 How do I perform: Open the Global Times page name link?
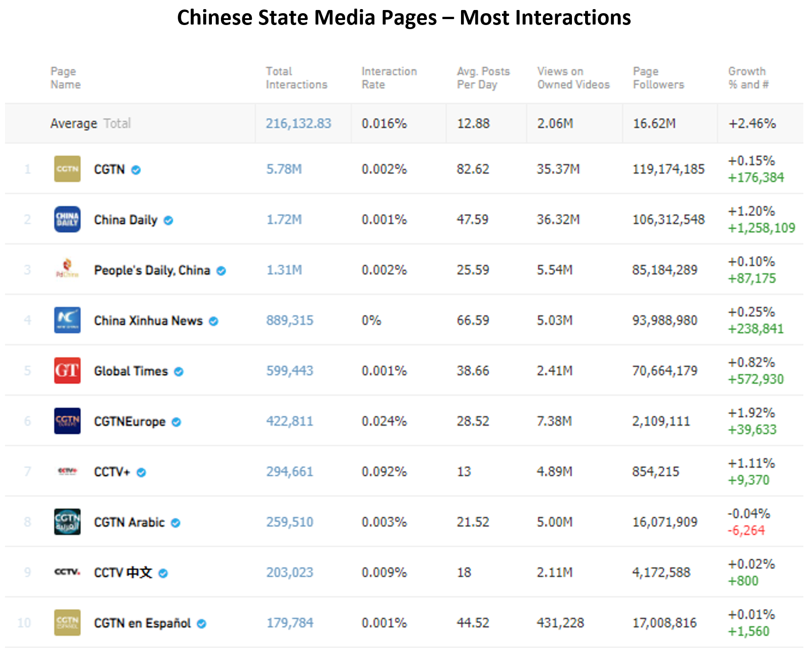tap(131, 371)
